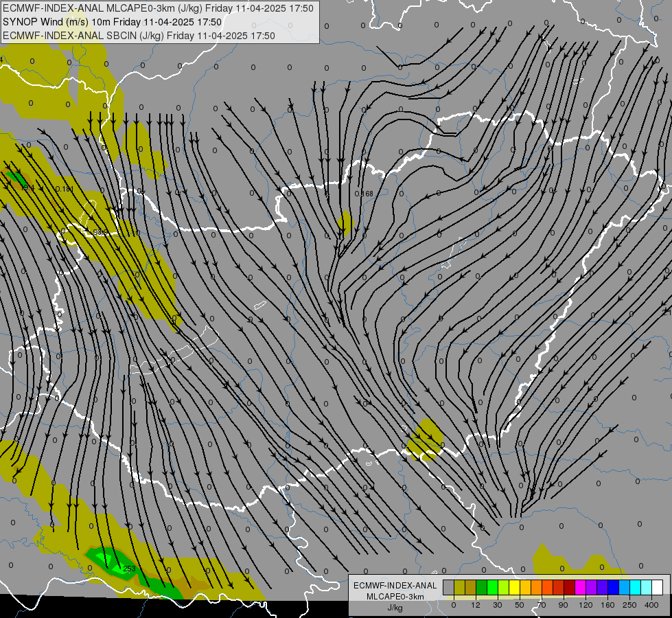Click the legend value 120
The width and height of the screenshot is (672, 618).
(586, 605)
